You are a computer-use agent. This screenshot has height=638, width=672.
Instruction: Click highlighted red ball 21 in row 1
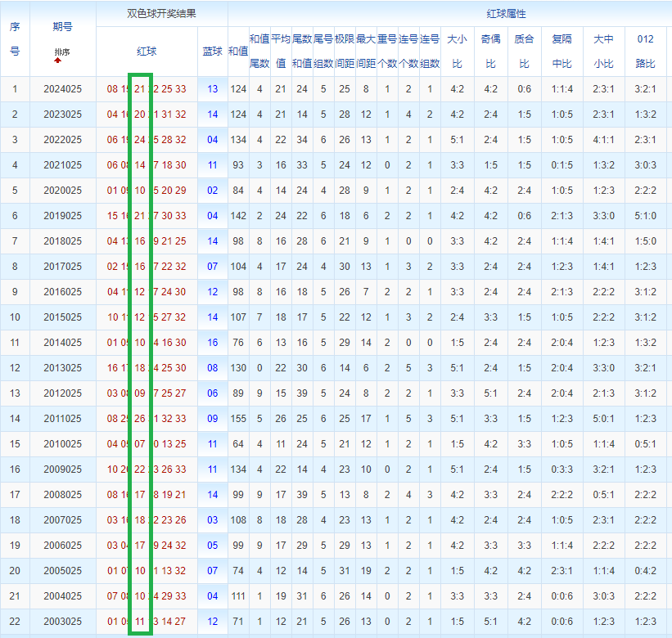pos(140,89)
